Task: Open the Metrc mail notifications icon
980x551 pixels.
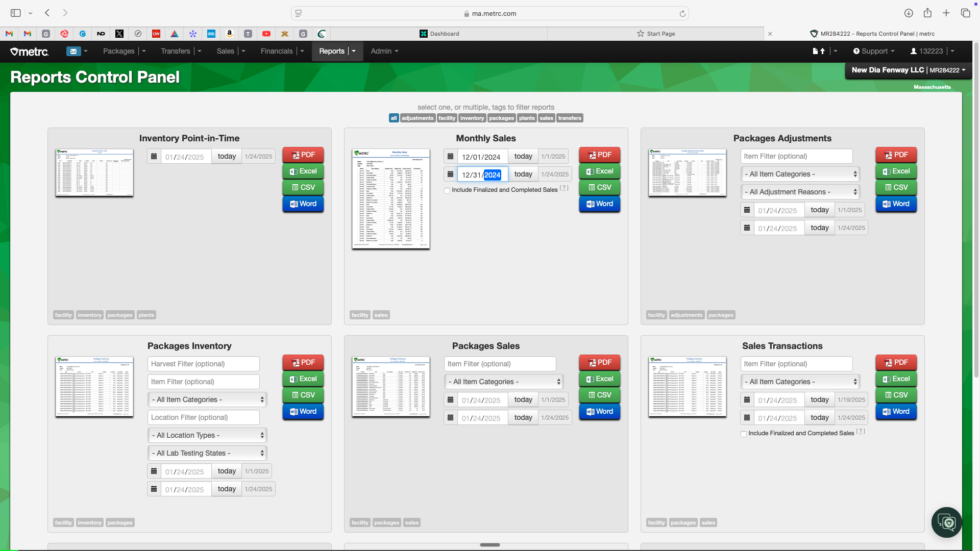Action: (x=73, y=51)
